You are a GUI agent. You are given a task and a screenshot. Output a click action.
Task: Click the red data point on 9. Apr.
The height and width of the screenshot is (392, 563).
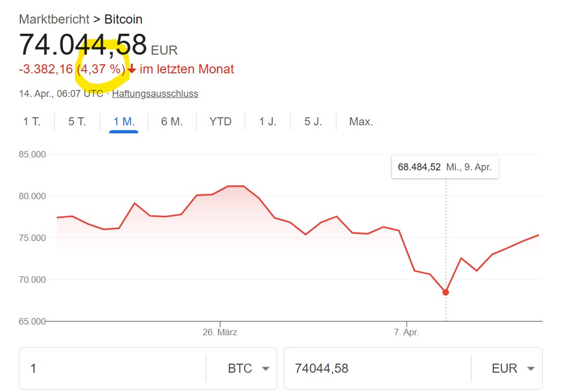pyautogui.click(x=446, y=292)
